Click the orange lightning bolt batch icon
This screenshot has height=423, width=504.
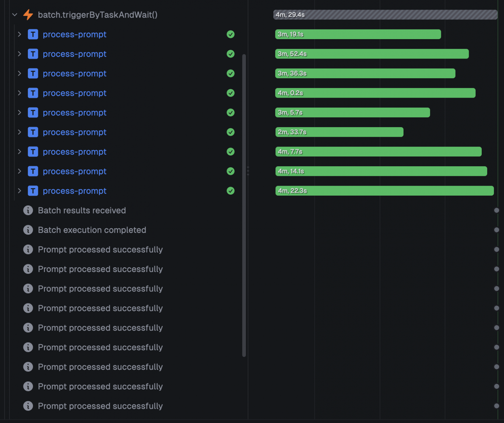(x=28, y=15)
